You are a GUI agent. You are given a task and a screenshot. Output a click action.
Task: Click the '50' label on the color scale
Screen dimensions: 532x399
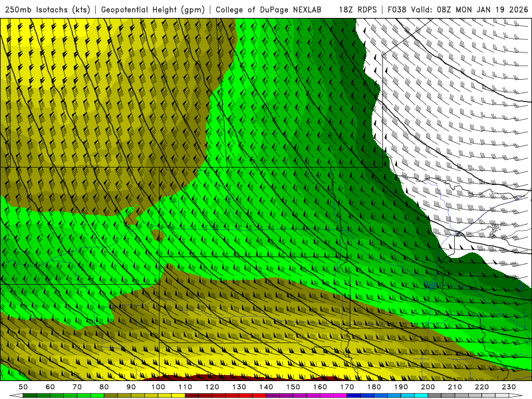23,387
